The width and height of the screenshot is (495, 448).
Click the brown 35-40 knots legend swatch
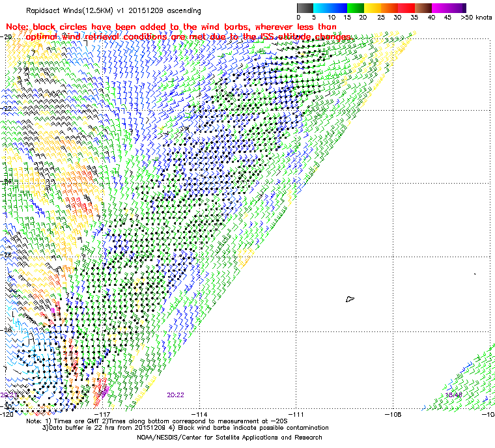pyautogui.click(x=423, y=8)
